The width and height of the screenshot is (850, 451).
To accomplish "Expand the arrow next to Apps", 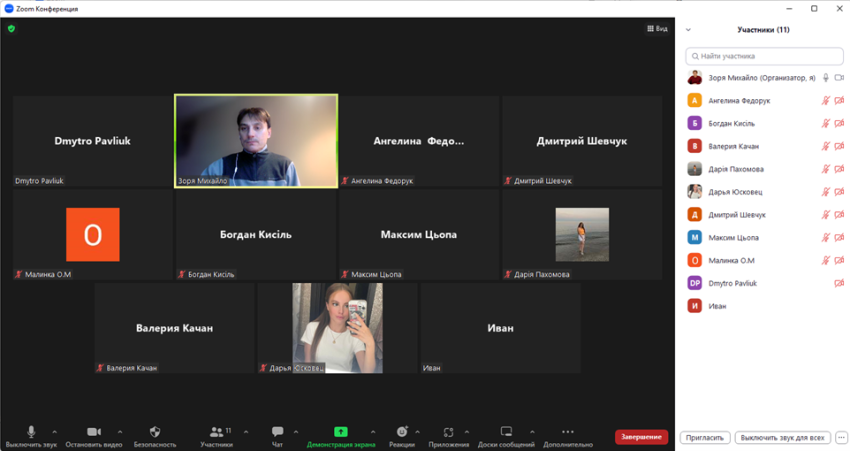I will pyautogui.click(x=467, y=432).
